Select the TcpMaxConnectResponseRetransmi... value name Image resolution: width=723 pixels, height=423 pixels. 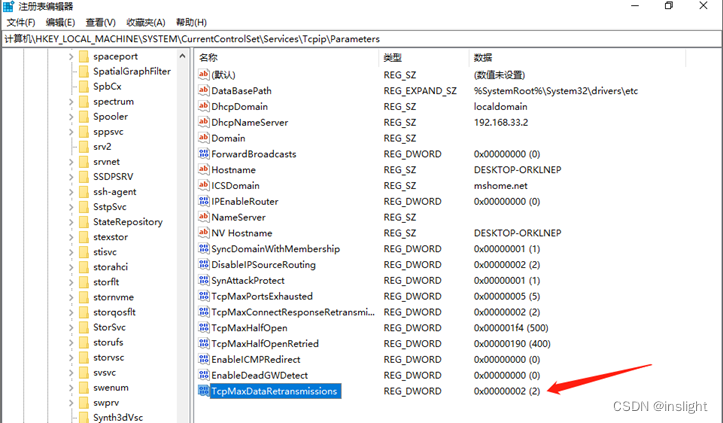pyautogui.click(x=293, y=312)
